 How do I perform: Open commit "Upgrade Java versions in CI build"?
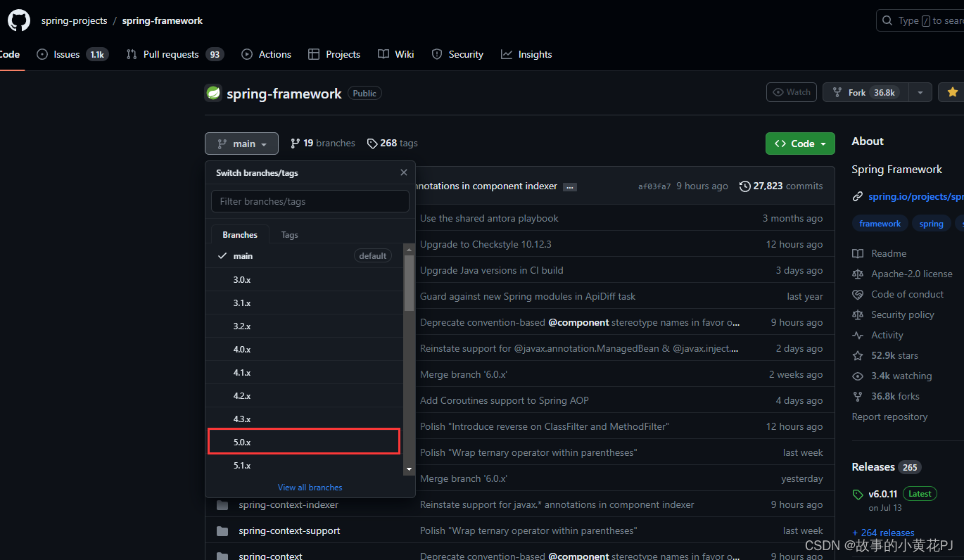coord(492,270)
